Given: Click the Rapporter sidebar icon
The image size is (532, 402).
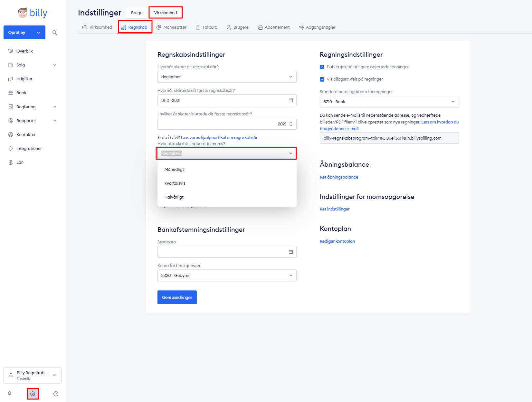Looking at the screenshot, I should coord(11,121).
